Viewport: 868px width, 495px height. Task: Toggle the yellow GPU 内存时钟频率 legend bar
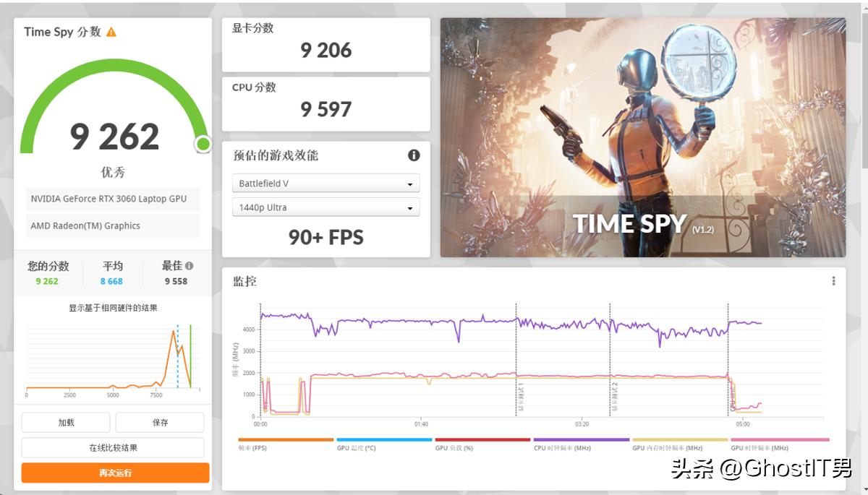tap(680, 439)
